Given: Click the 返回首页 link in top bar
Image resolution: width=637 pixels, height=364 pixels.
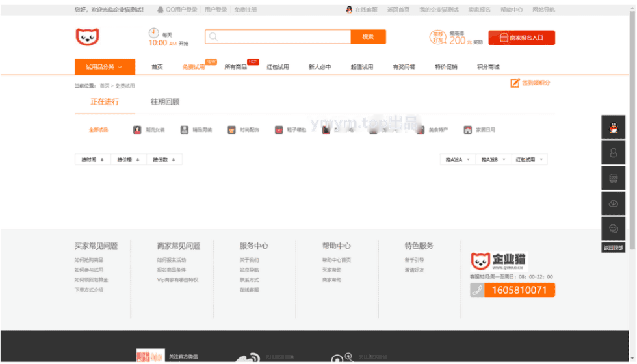Looking at the screenshot, I should click(x=398, y=10).
